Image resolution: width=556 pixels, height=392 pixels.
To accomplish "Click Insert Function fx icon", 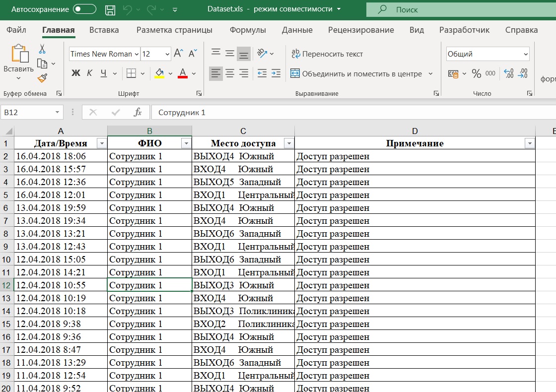I will tap(138, 112).
